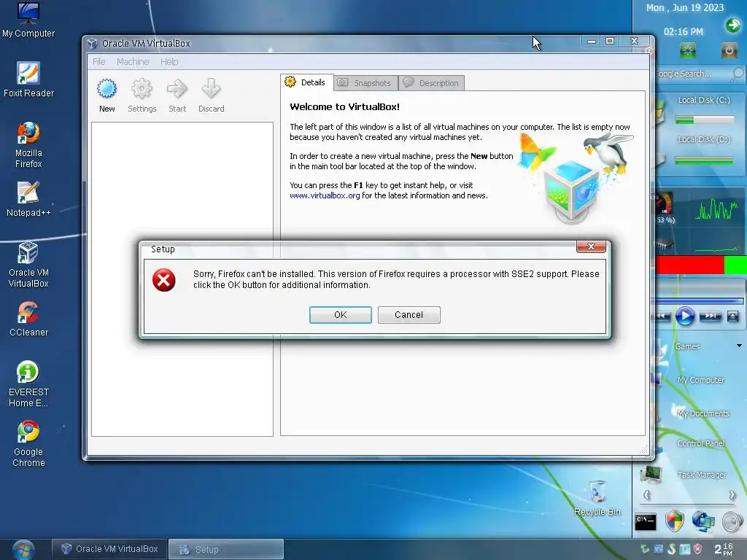Click the red error icon in Setup dialog
747x560 pixels.
164,280
